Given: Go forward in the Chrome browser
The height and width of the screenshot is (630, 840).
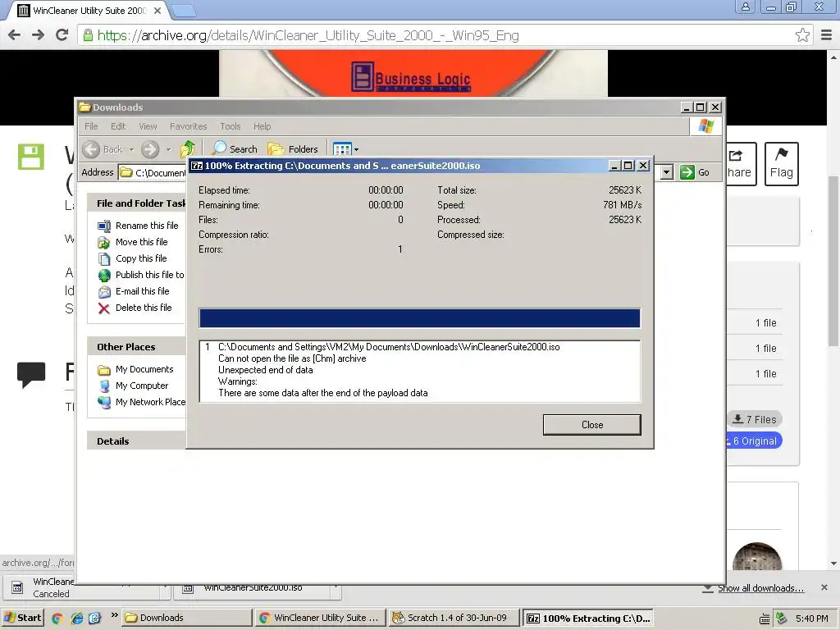Looking at the screenshot, I should coord(38,34).
